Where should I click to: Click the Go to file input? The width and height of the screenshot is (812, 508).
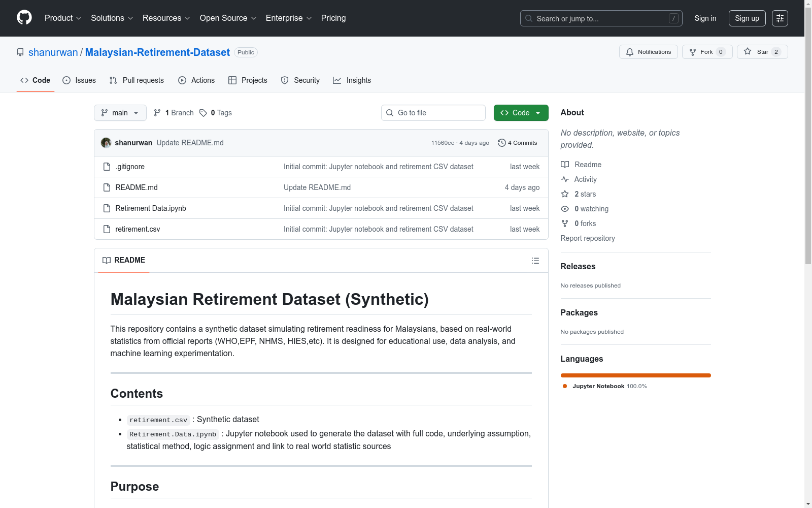click(x=433, y=113)
